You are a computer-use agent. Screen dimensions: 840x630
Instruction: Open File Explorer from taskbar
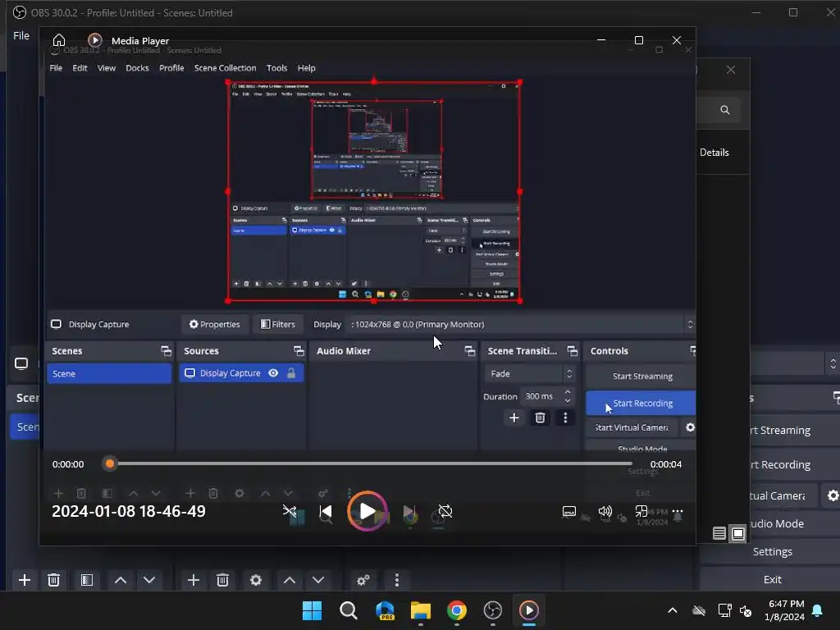pos(421,610)
